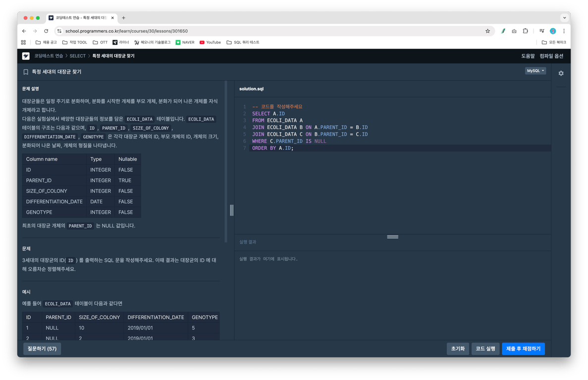Click the Nullable column header
The height and width of the screenshot is (380, 588).
point(127,159)
